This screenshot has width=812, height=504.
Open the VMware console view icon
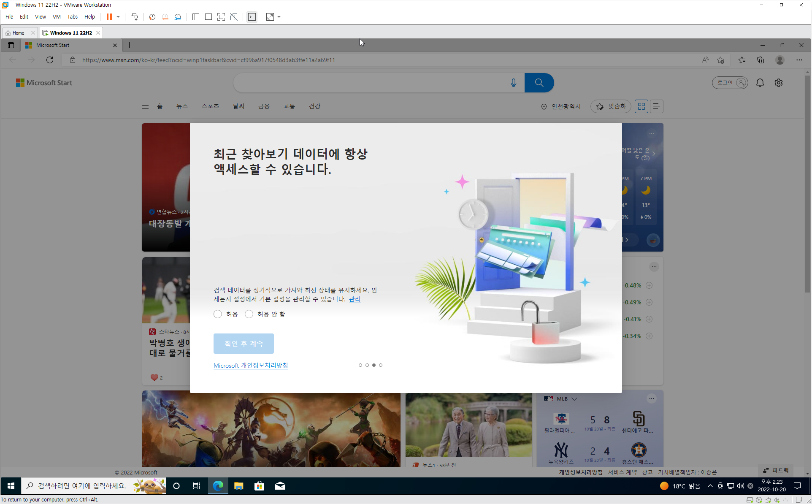pos(252,17)
